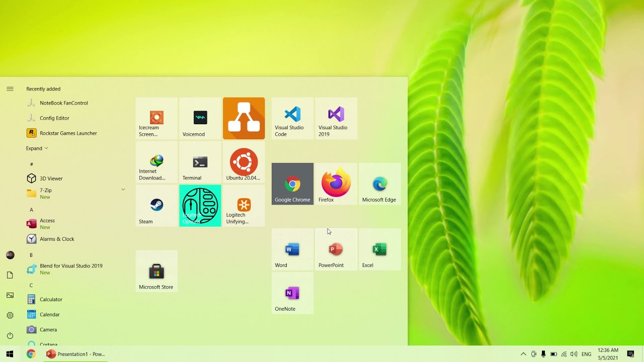Launch the Logitech Options tile
Image resolution: width=644 pixels, height=362 pixels.
coord(200,206)
